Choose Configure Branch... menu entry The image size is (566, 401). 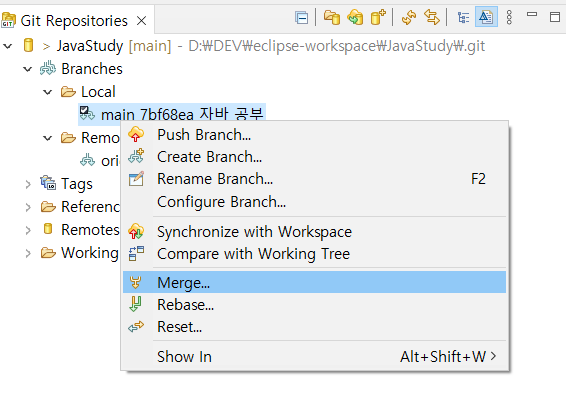314,202
